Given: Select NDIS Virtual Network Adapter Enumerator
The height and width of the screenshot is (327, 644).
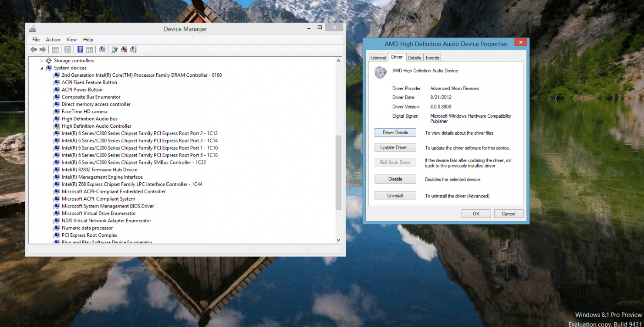Looking at the screenshot, I should point(106,221).
